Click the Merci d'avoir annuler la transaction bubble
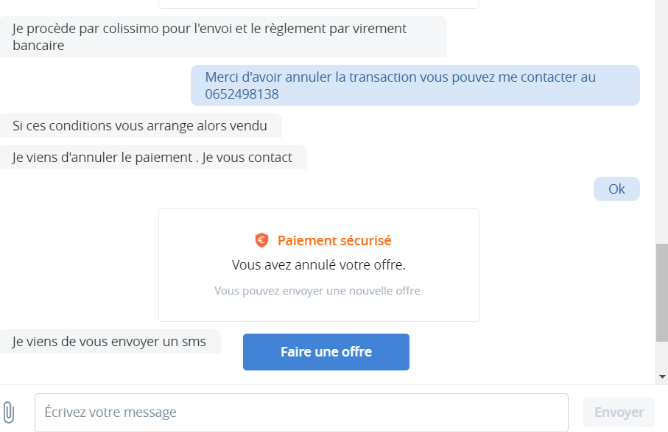Viewport: 668px width, 432px height. point(415,86)
